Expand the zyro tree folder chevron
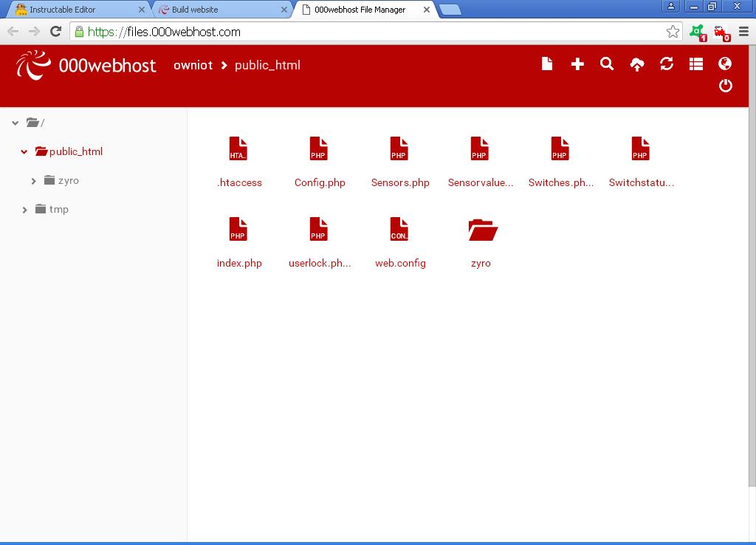Viewport: 756px width, 545px height. pyautogui.click(x=33, y=181)
